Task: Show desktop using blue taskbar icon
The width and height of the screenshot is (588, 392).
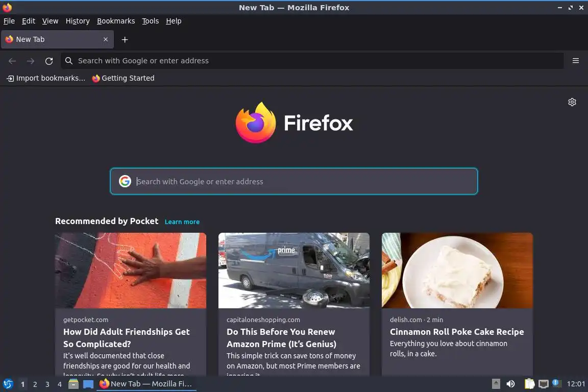Action: click(88, 384)
